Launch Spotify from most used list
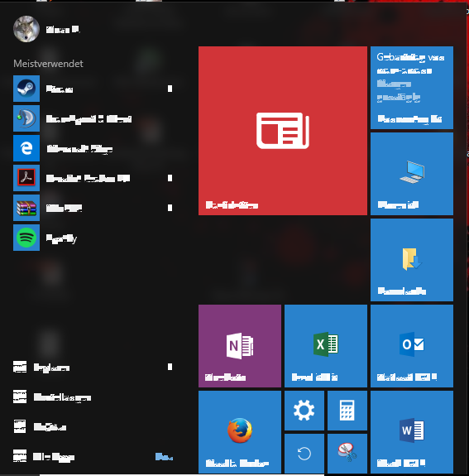The height and width of the screenshot is (476, 469). click(x=93, y=238)
